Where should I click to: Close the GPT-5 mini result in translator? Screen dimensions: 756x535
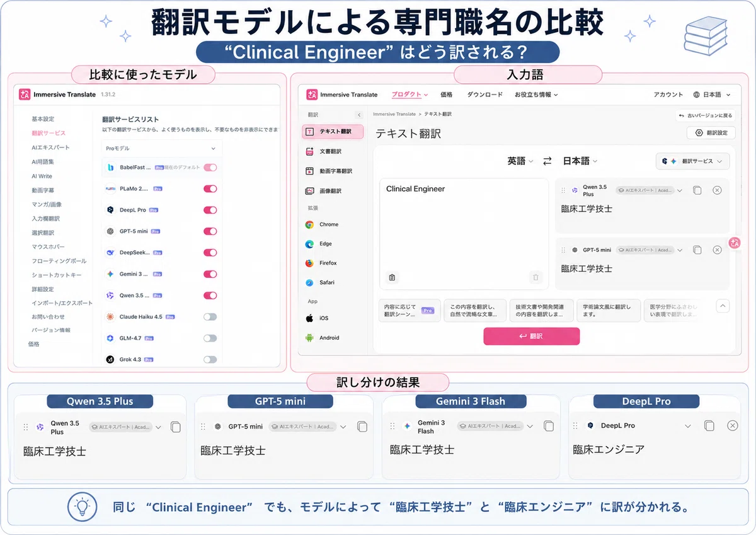point(717,250)
